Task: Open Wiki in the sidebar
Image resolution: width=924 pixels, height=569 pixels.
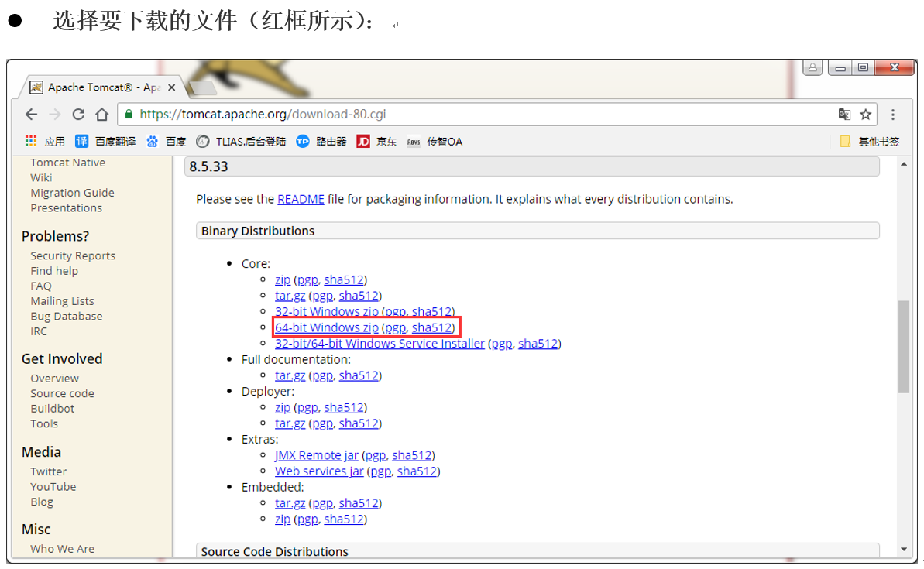Action: [x=41, y=178]
